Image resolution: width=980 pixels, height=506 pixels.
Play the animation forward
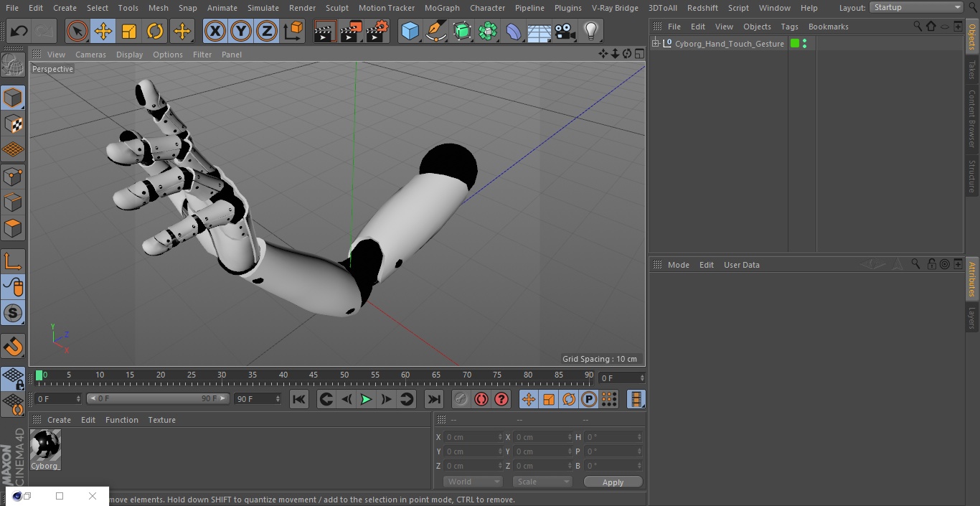point(366,399)
